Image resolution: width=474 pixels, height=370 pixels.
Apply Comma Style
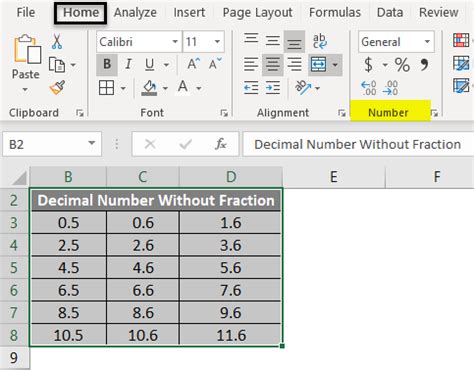click(x=424, y=65)
